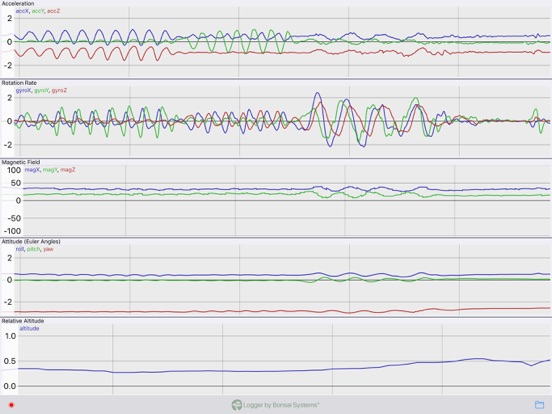
Task: Click the gyroZ legend label
Action: pos(59,90)
